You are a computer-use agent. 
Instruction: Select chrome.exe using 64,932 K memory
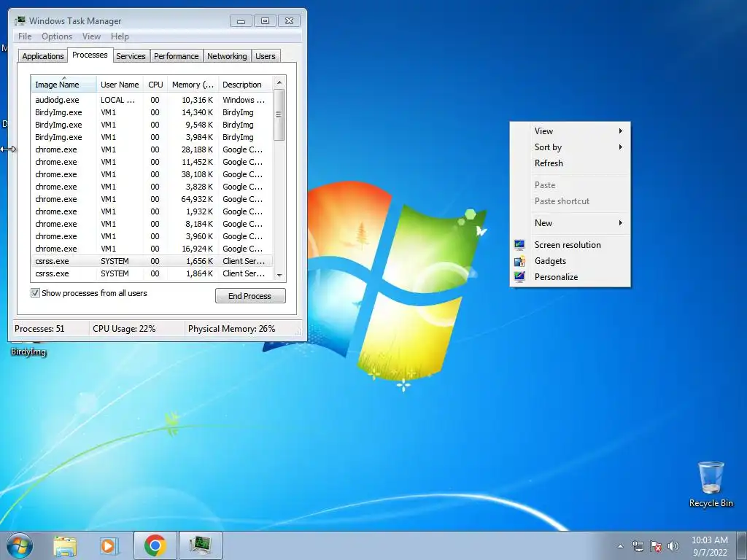pos(152,199)
